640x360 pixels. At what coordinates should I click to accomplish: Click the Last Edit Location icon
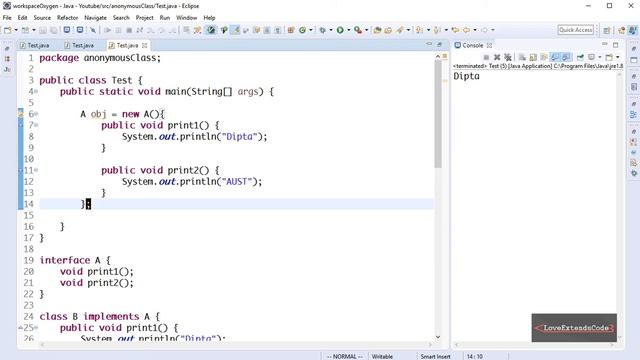455,30
